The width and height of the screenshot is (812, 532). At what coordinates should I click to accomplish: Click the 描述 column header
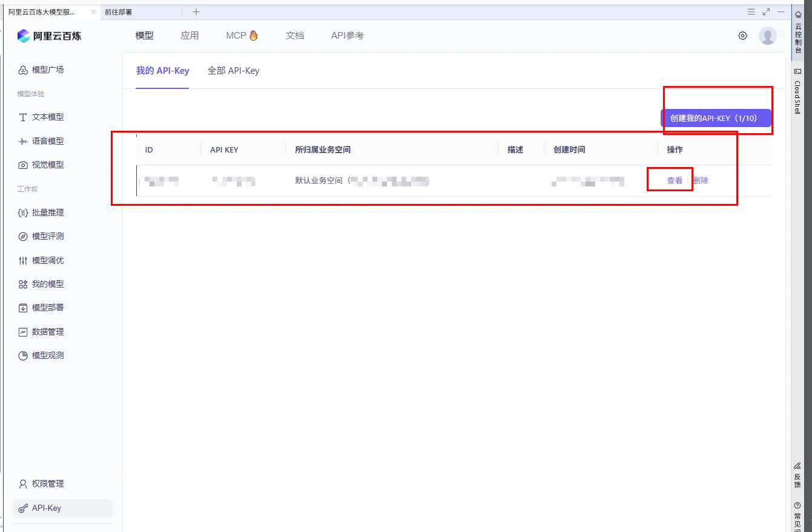click(515, 149)
